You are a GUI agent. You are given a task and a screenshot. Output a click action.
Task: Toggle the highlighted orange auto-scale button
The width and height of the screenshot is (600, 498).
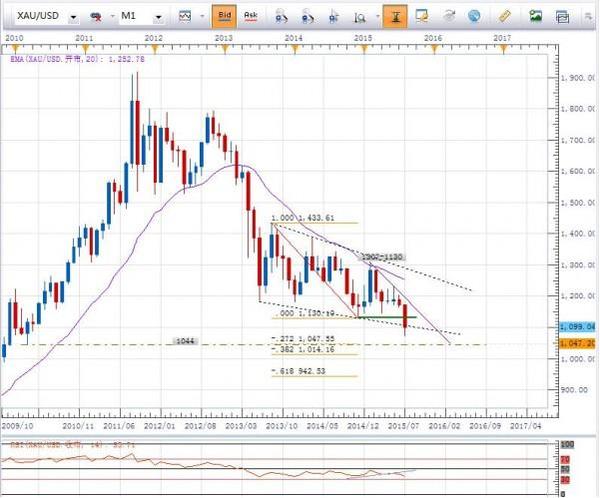397,17
